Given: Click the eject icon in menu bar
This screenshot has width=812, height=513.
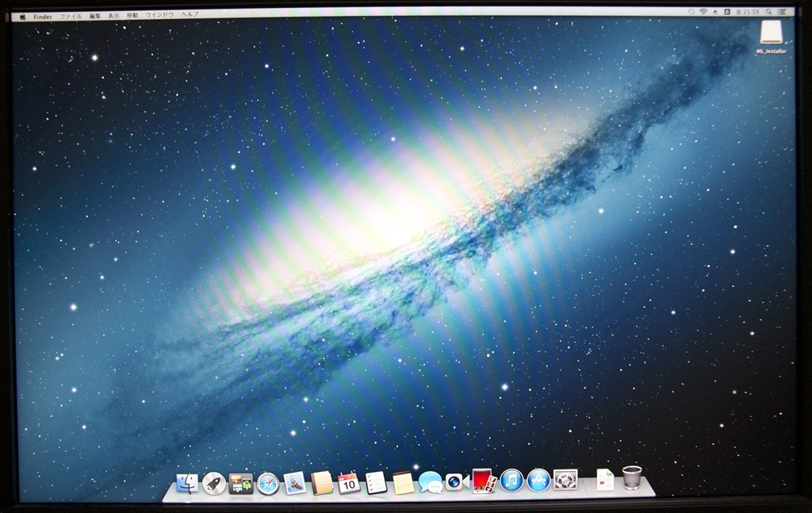Looking at the screenshot, I should (715, 12).
